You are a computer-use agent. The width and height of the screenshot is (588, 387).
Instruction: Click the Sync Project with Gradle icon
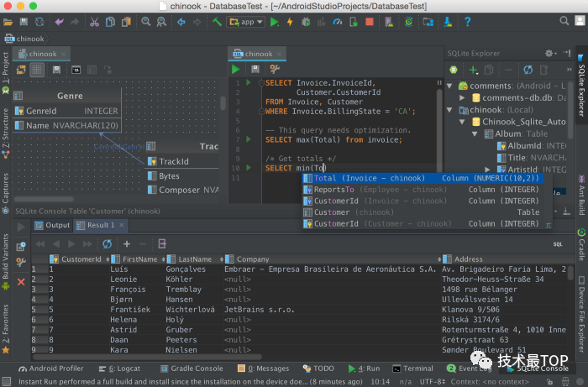click(409, 22)
